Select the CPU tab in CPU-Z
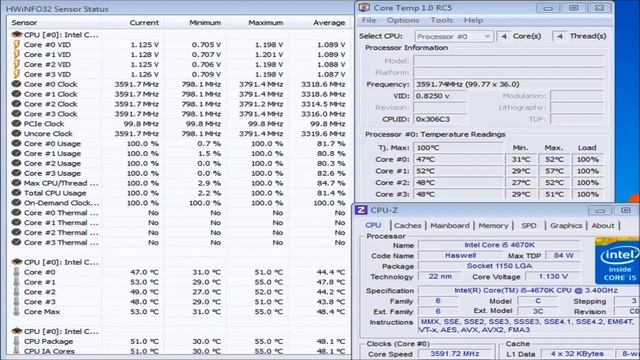 pos(373,225)
